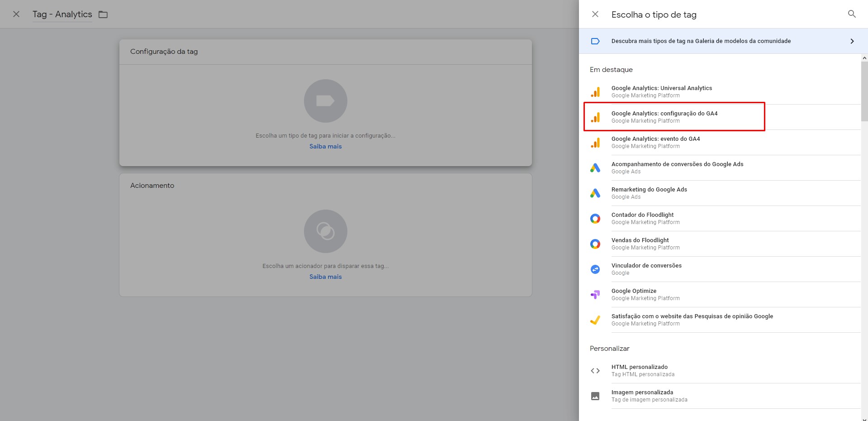The width and height of the screenshot is (868, 421).
Task: Expand the community template gallery chevron
Action: point(852,41)
